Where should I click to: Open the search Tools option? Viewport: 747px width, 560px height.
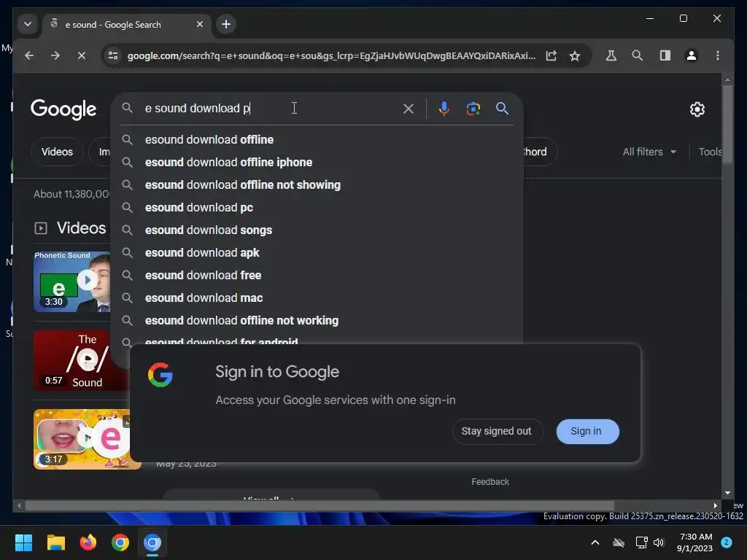710,152
